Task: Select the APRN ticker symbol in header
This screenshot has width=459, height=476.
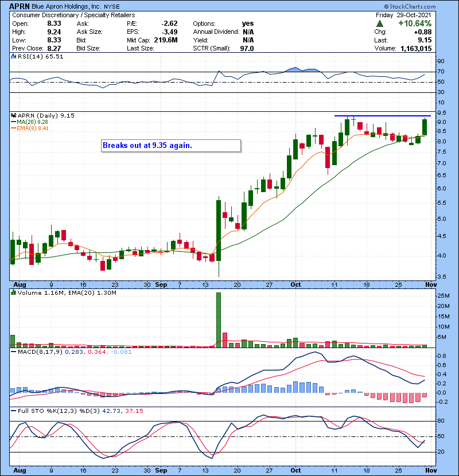Action: point(20,6)
